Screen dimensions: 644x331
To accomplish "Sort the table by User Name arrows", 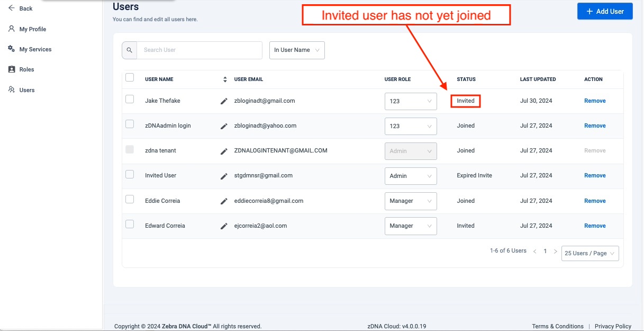I will (224, 79).
